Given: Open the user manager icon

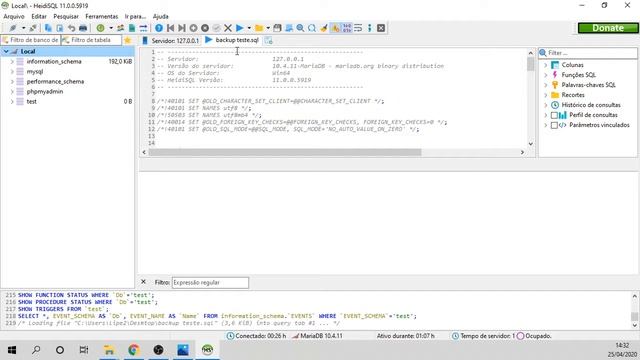Looking at the screenshot, I should pyautogui.click(x=120, y=28).
